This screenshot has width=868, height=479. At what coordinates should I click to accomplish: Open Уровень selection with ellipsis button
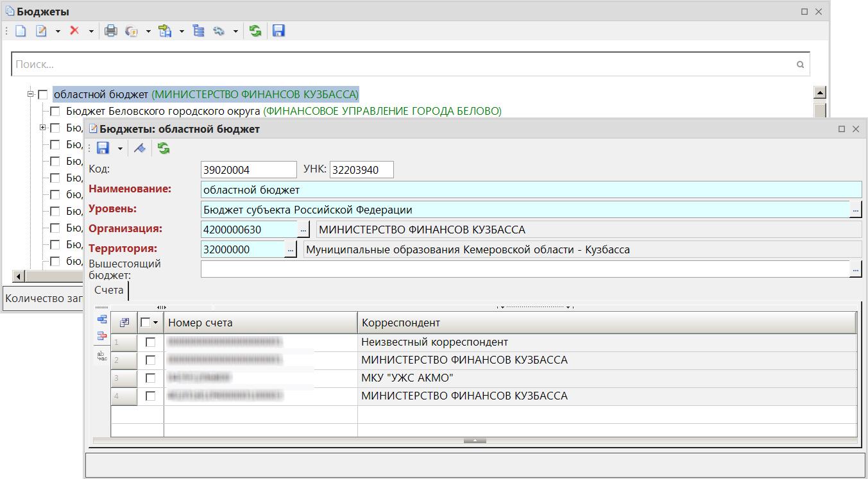856,210
